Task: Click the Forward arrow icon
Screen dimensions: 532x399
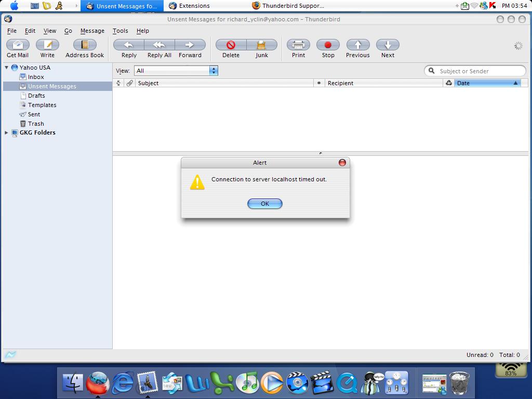Action: [190, 45]
